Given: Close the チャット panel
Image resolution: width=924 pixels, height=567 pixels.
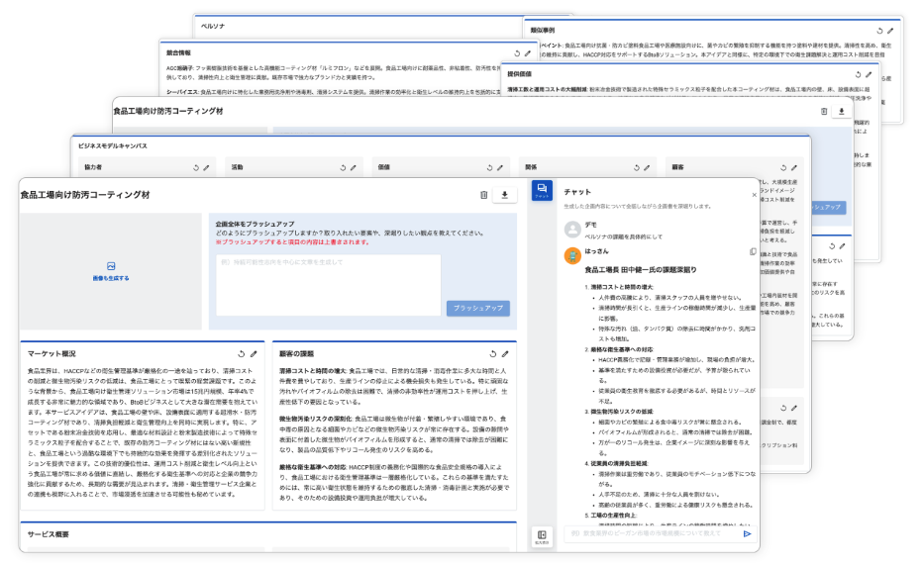Looking at the screenshot, I should (754, 195).
